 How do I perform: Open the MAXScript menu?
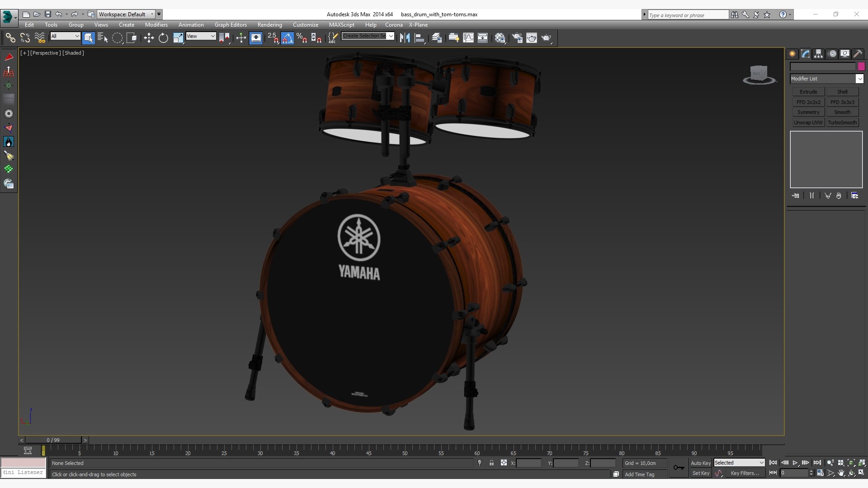click(341, 25)
